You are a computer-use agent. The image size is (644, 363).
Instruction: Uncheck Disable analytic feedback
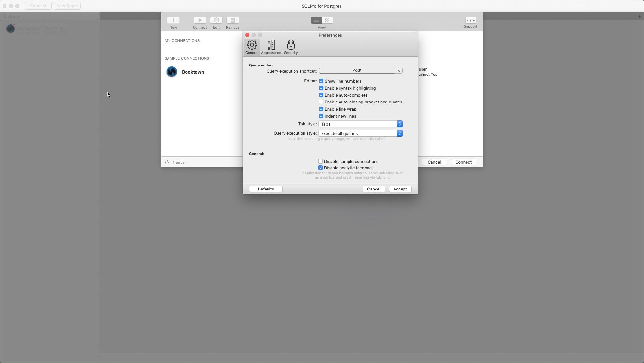[320, 168]
